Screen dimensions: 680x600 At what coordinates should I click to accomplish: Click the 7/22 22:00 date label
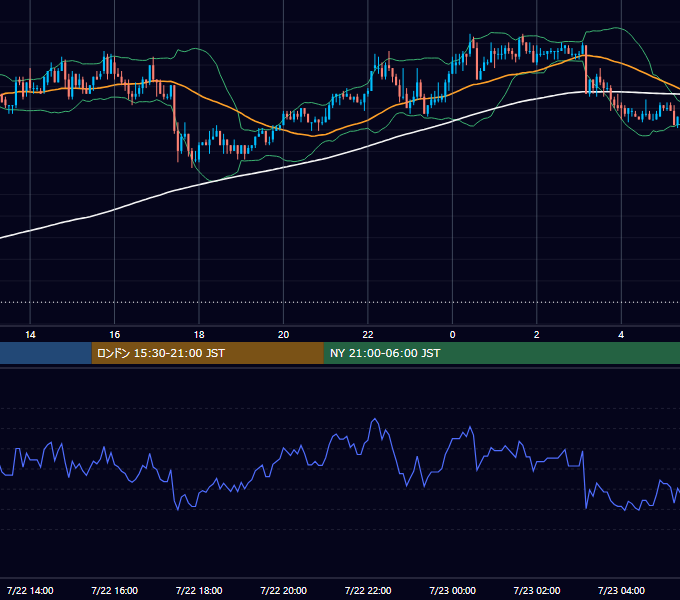coord(368,590)
